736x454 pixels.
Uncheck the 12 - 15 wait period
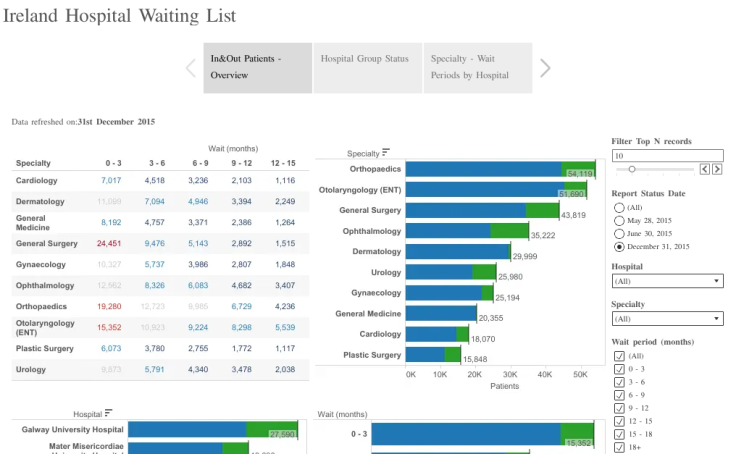tap(619, 421)
